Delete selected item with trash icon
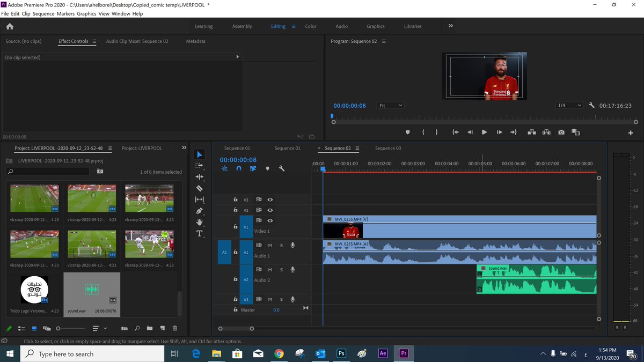 pyautogui.click(x=174, y=328)
